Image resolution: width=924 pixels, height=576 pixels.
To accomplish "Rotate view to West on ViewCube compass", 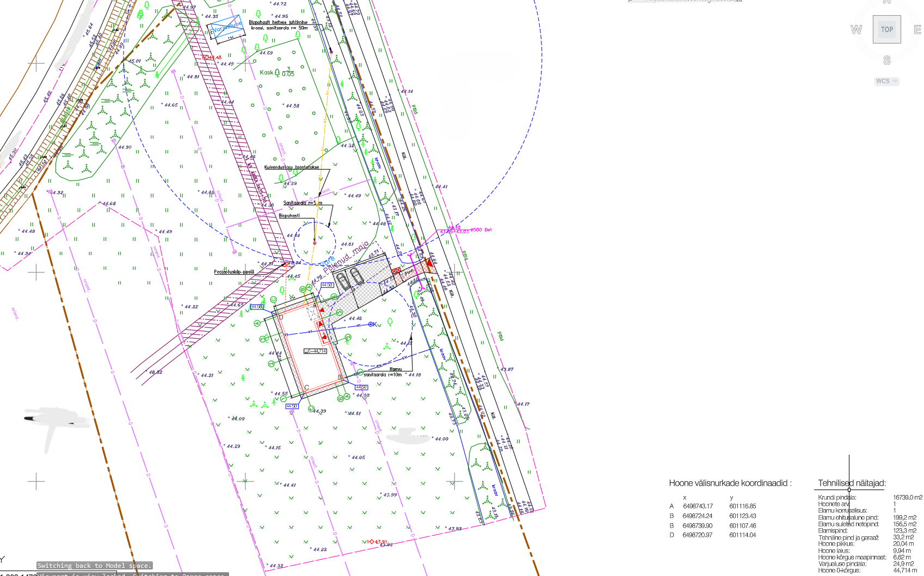I will click(x=856, y=29).
